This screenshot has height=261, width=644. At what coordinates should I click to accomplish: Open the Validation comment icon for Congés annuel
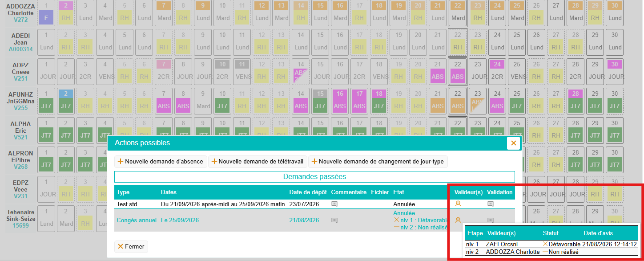click(491, 220)
